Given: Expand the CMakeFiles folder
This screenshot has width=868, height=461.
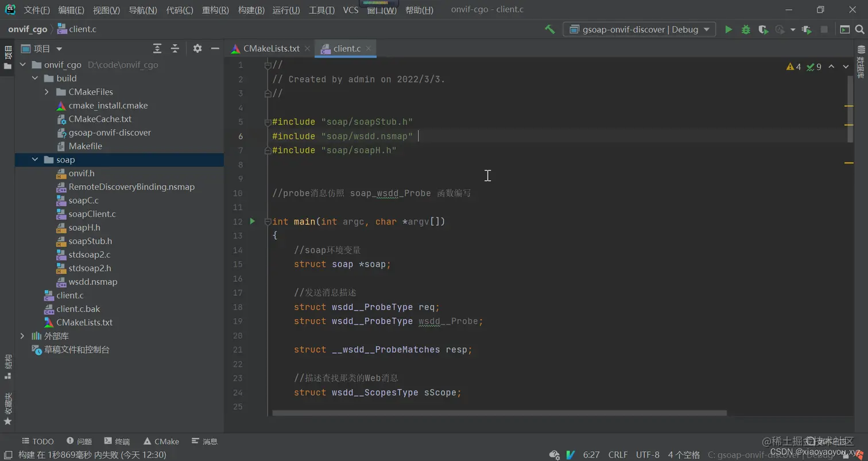Looking at the screenshot, I should [x=47, y=92].
